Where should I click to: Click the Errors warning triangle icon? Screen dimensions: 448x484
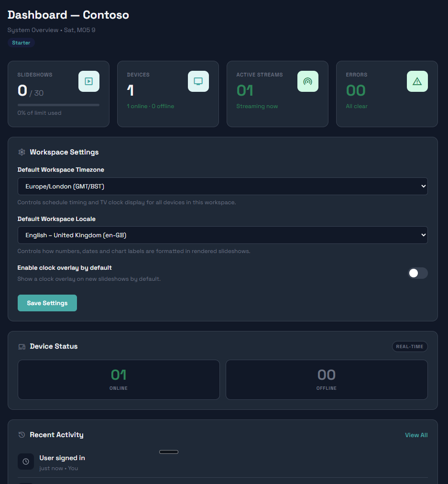[x=417, y=81]
